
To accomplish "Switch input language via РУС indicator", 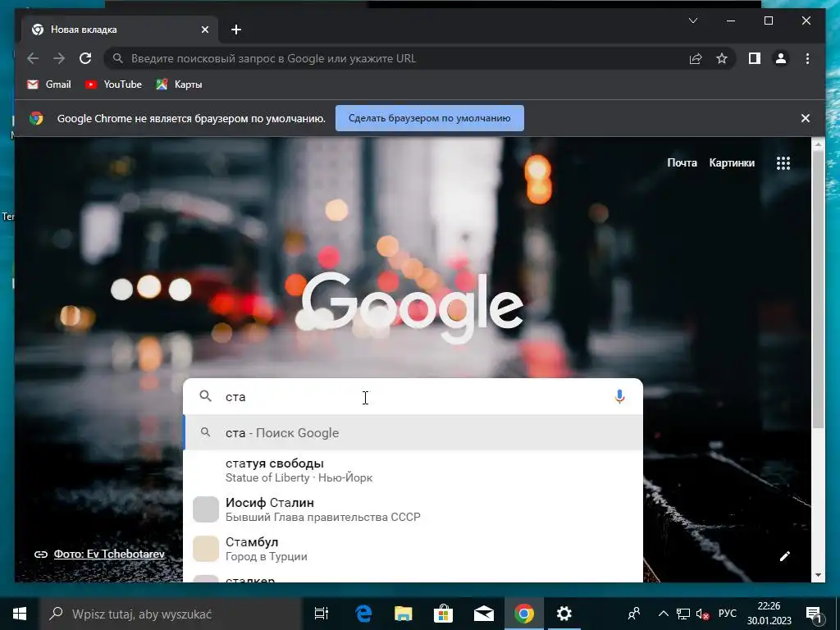I will 728,614.
